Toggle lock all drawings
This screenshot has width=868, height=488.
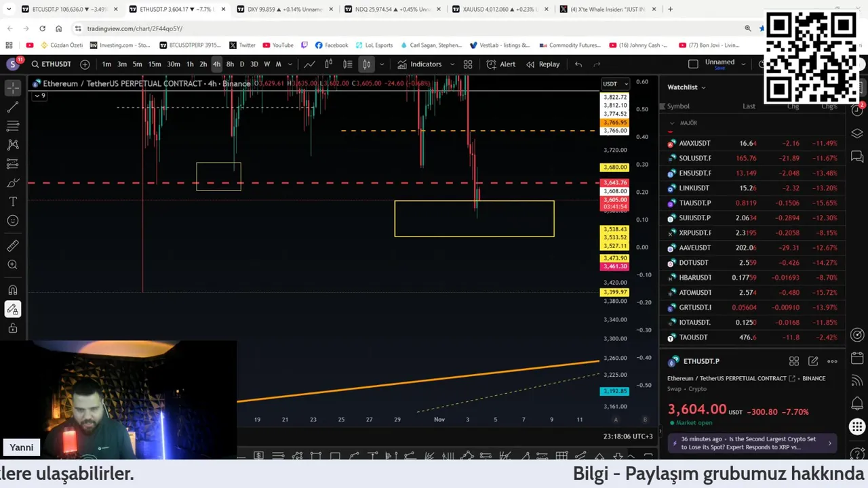[x=12, y=328]
